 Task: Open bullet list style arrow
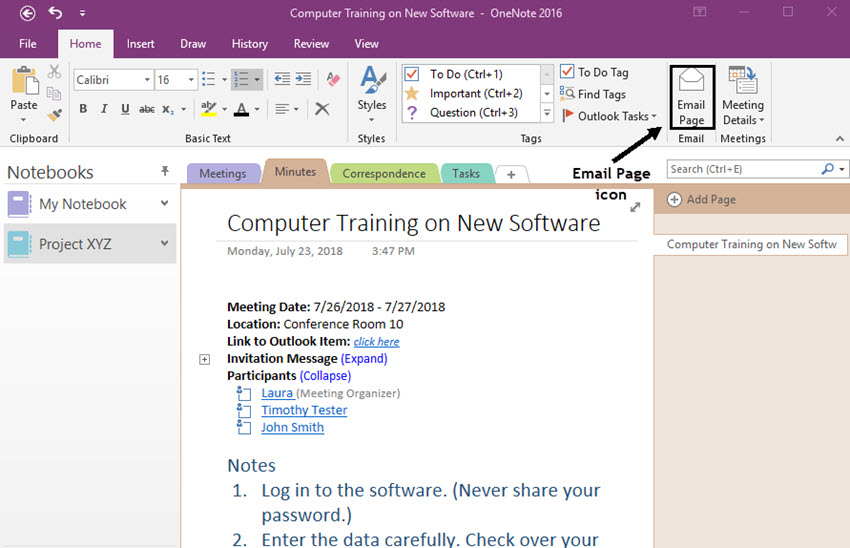tap(224, 80)
